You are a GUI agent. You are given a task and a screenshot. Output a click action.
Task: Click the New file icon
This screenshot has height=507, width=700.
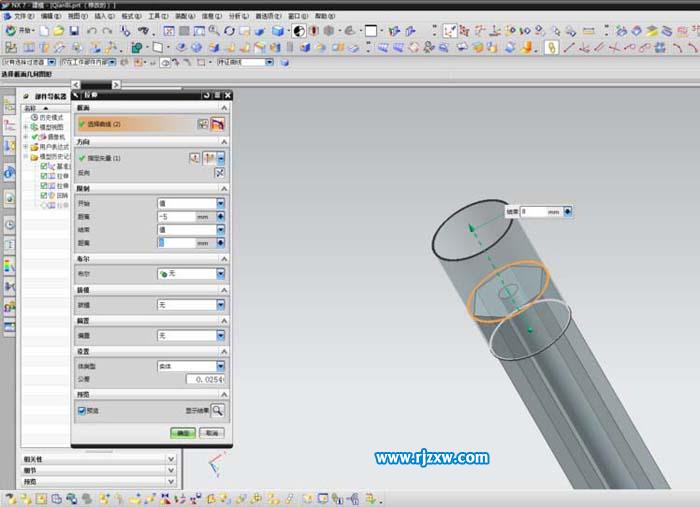tap(45, 32)
